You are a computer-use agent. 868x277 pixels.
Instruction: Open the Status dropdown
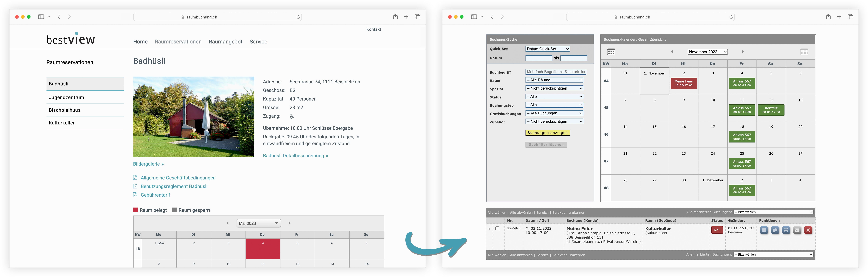(554, 97)
